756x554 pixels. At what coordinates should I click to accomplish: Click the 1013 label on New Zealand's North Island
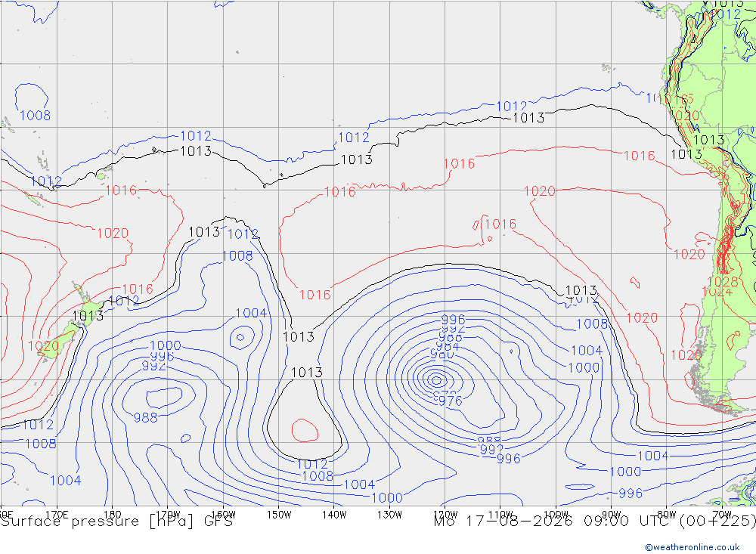(88, 316)
